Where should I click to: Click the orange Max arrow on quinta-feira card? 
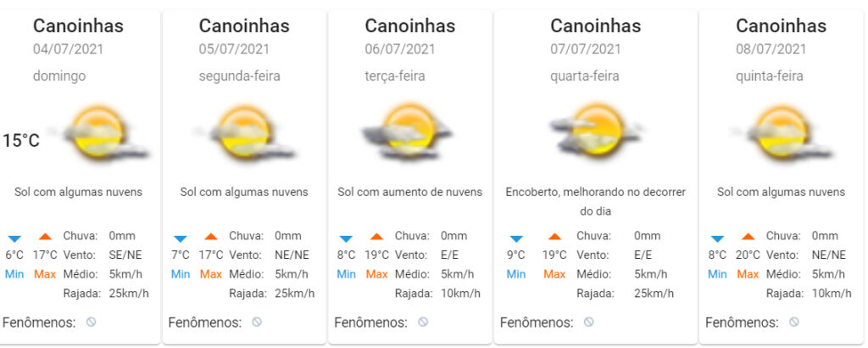point(748,236)
